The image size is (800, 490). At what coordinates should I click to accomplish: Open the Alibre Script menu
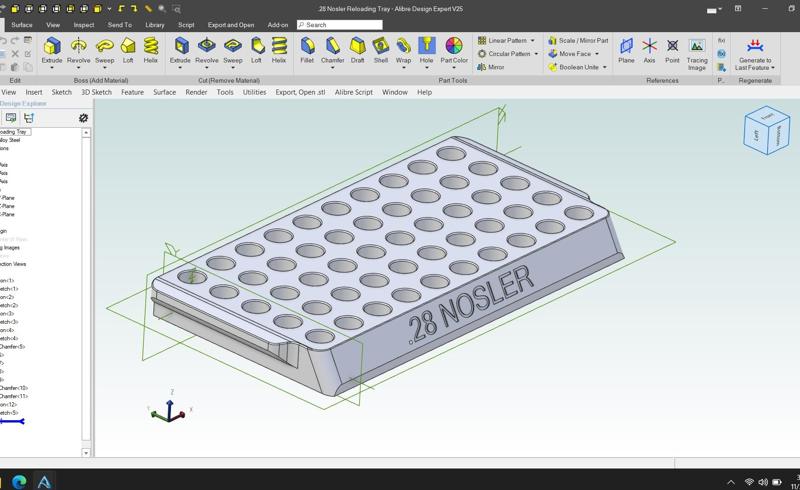[x=354, y=92]
